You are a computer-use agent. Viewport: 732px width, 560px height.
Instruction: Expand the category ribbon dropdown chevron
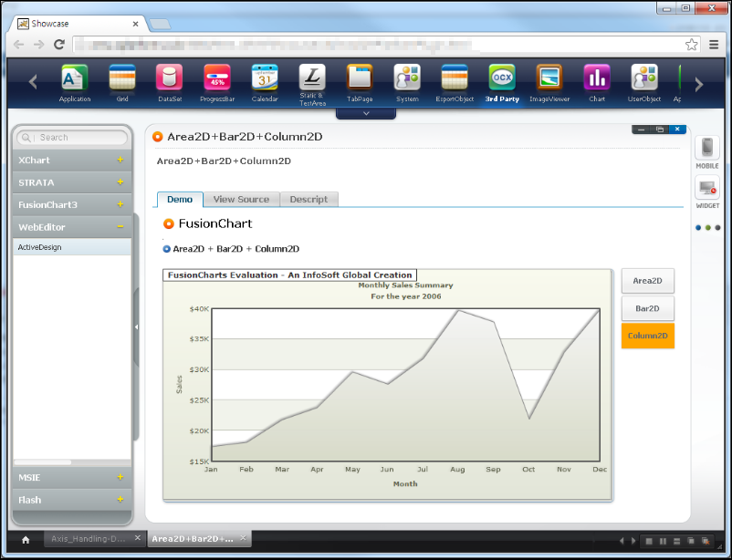pos(366,114)
